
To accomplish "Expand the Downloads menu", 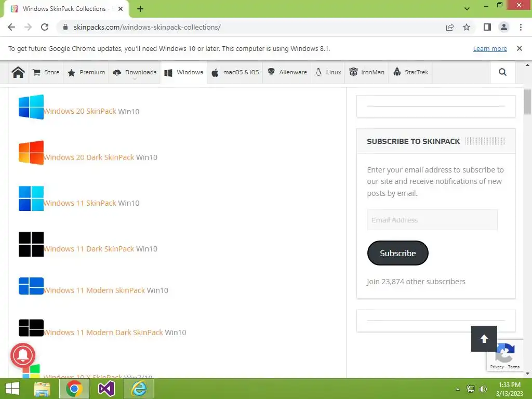I will (x=135, y=73).
